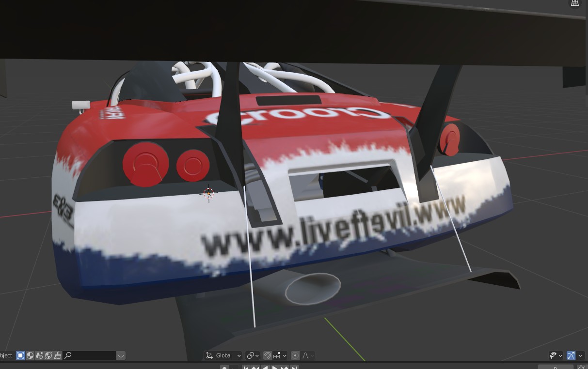
Task: Select the highlighted blue square filter icon
Action: [x=20, y=355]
